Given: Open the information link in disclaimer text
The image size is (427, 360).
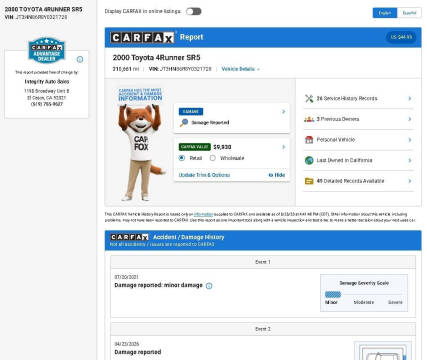Looking at the screenshot, I should [203, 214].
